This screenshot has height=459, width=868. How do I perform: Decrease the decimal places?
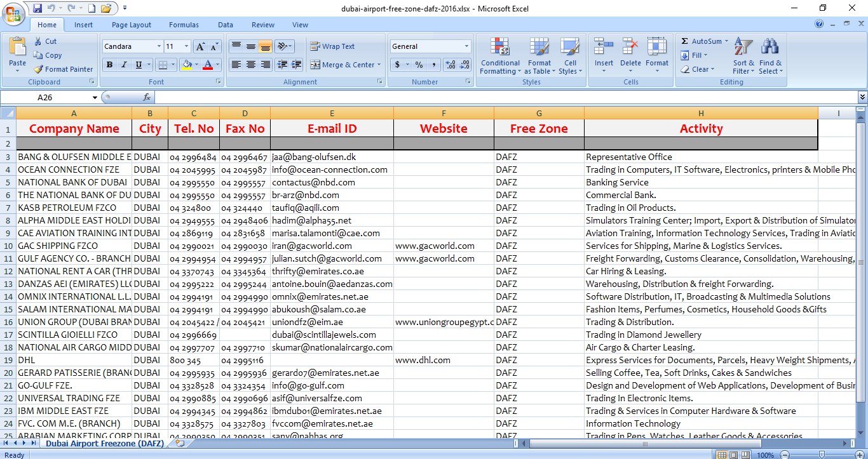[x=465, y=65]
